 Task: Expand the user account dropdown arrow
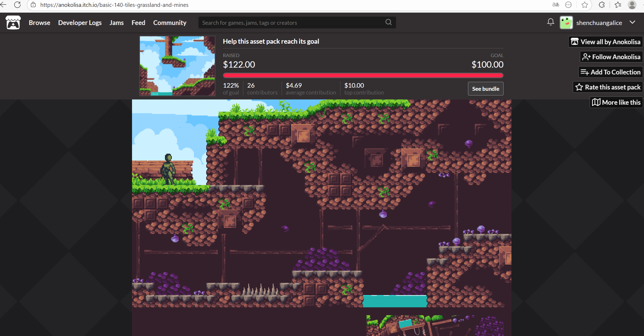point(632,22)
